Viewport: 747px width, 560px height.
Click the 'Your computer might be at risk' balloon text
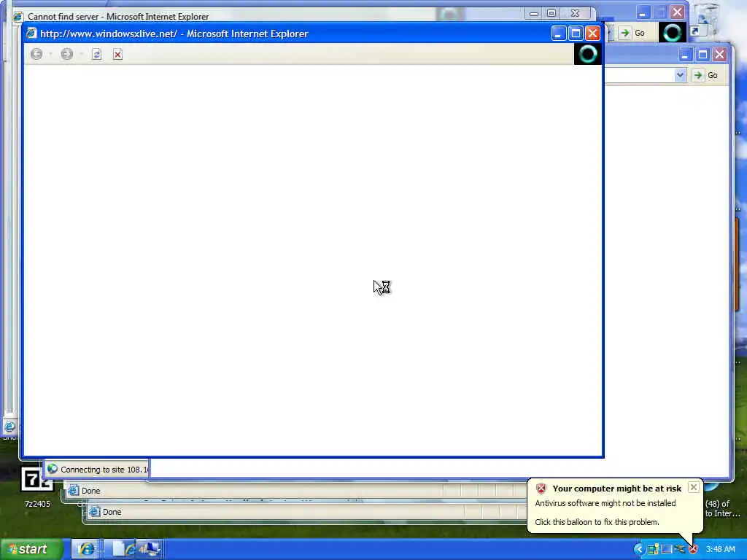click(x=617, y=489)
